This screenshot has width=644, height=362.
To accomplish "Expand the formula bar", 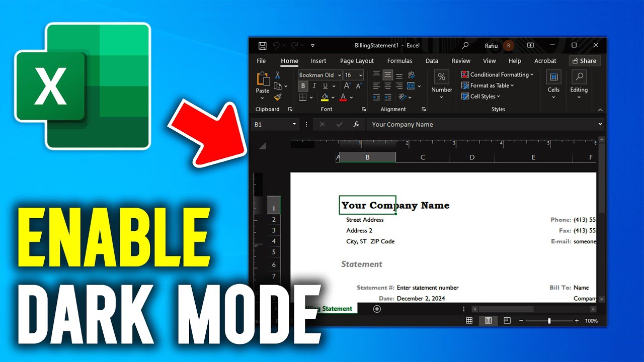I will [600, 124].
